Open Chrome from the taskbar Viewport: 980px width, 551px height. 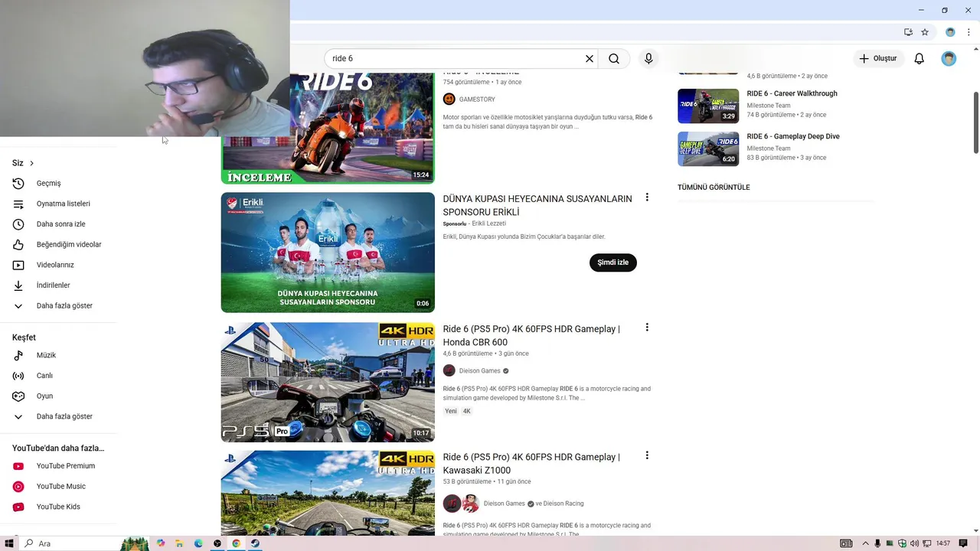237,543
